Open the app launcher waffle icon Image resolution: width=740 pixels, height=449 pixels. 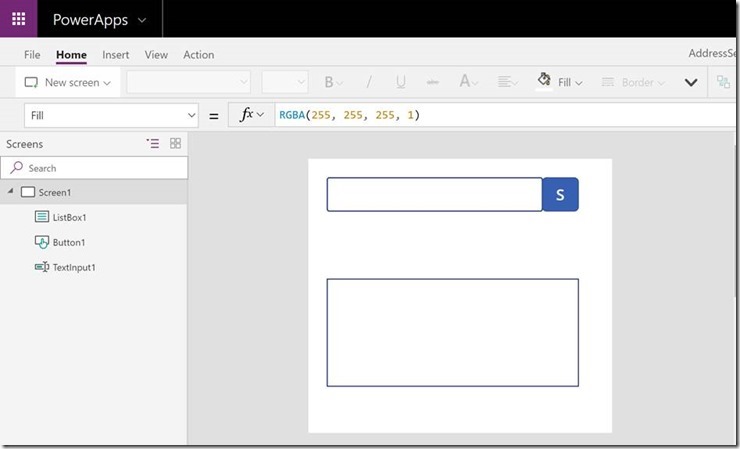(19, 19)
